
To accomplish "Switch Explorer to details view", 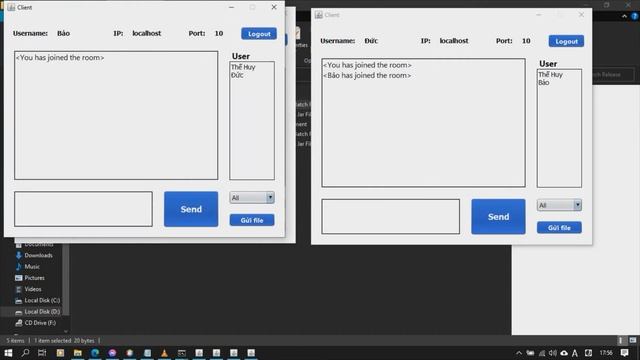I will 621,340.
